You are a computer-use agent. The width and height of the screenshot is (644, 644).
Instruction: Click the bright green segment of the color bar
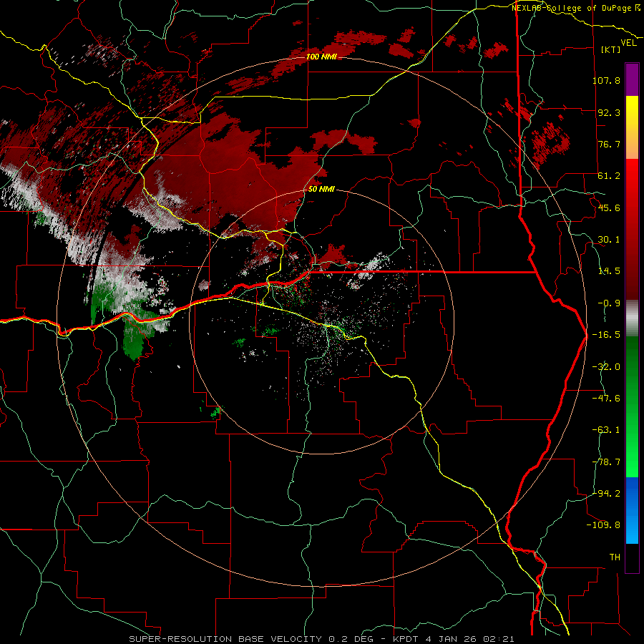point(632,406)
